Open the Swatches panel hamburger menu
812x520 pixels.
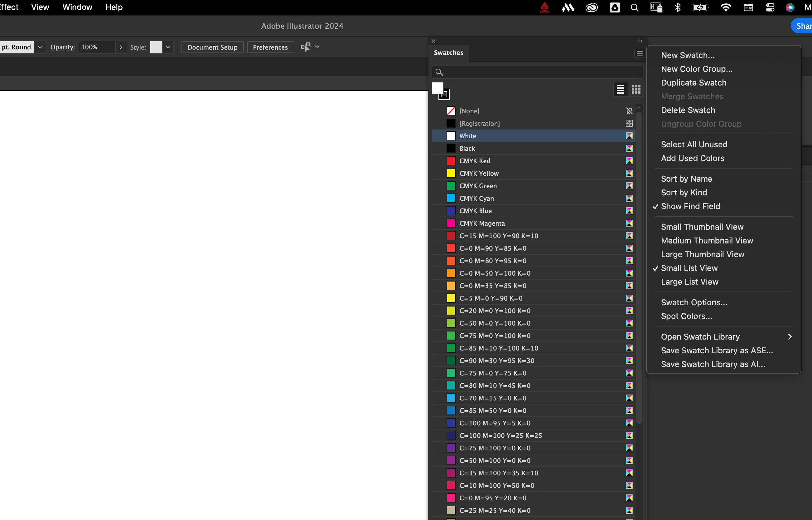tap(639, 53)
